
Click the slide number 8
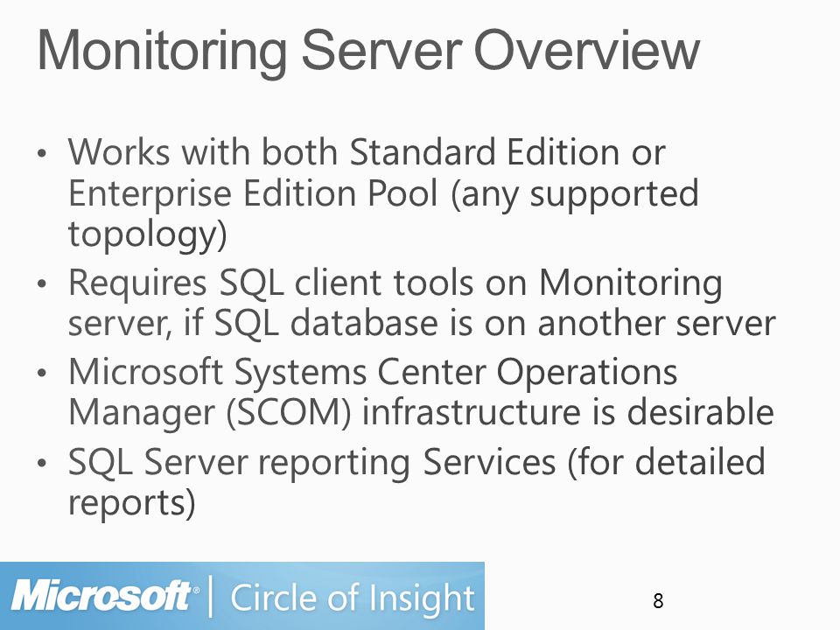tap(658, 601)
